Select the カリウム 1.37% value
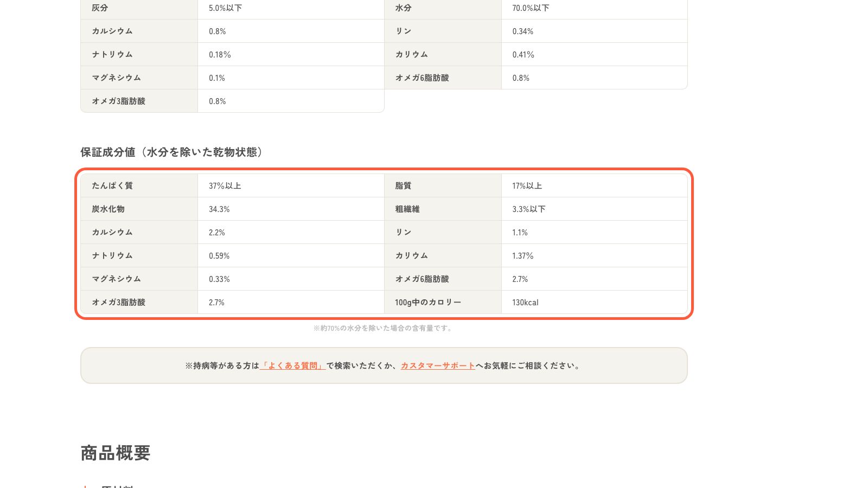The height and width of the screenshot is (488, 868). [523, 256]
